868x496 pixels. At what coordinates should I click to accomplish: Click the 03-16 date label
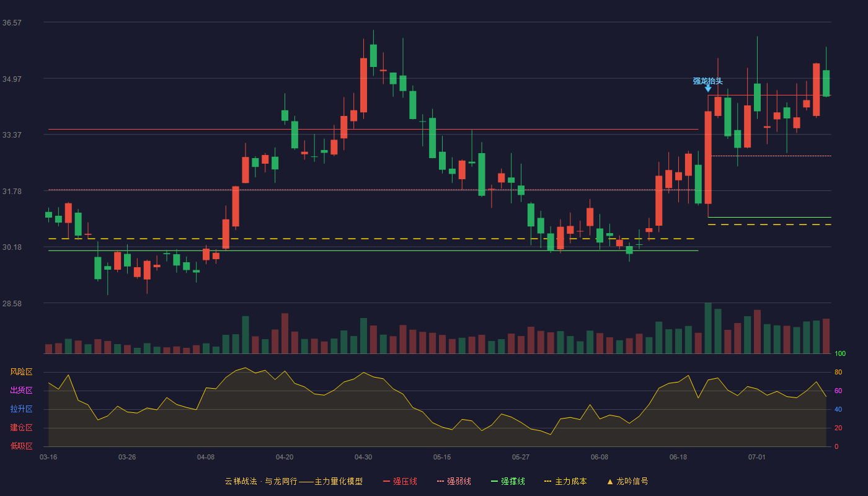[x=48, y=457]
